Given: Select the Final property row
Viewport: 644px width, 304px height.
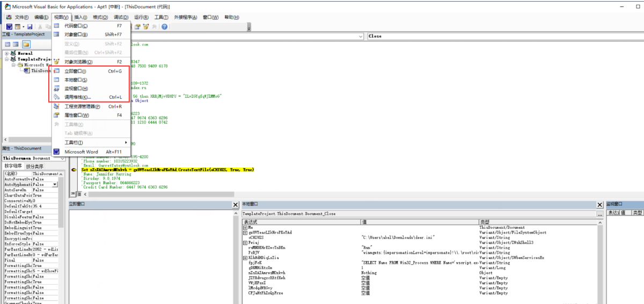Looking at the screenshot, I should 31,259.
